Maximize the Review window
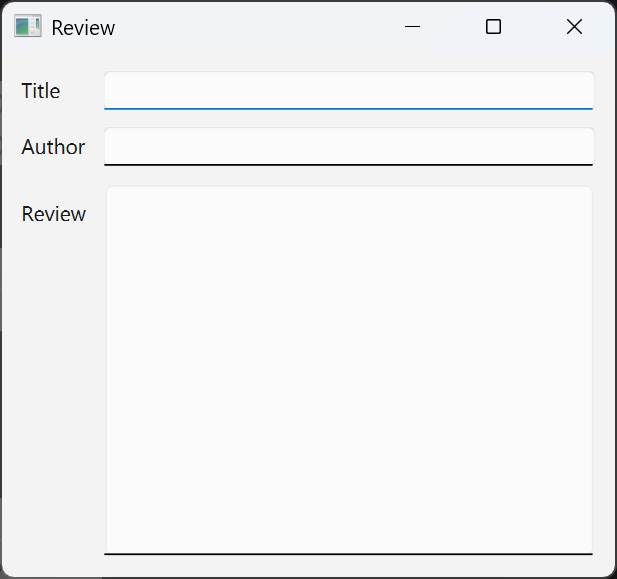617x579 pixels. click(x=493, y=27)
